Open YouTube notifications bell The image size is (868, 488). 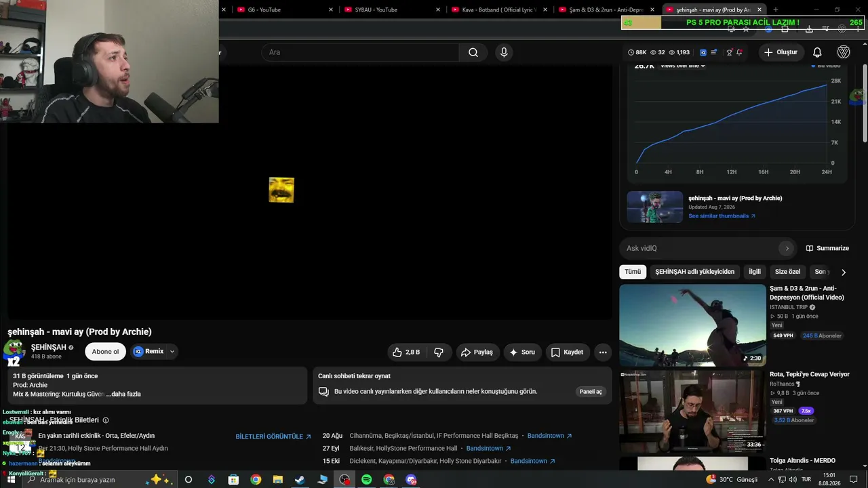point(817,52)
